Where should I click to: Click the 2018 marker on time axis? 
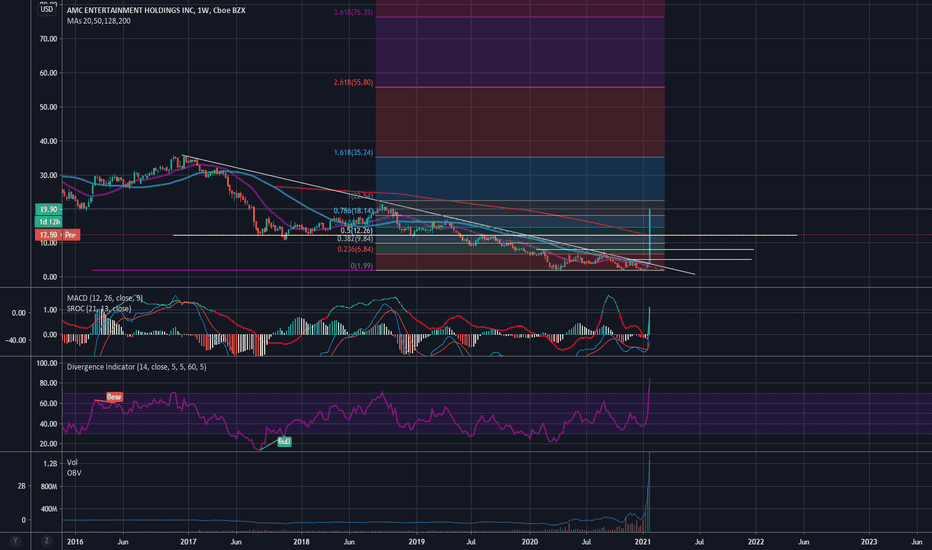click(x=301, y=542)
